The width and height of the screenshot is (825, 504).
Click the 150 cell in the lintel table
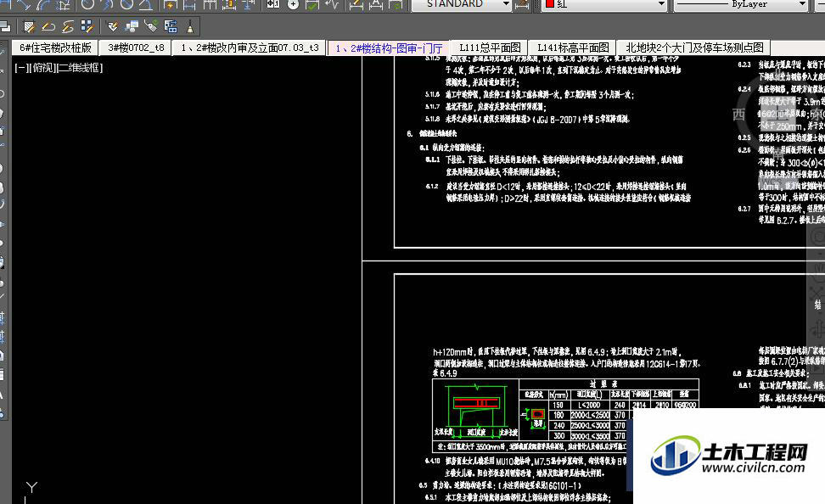tap(558, 405)
